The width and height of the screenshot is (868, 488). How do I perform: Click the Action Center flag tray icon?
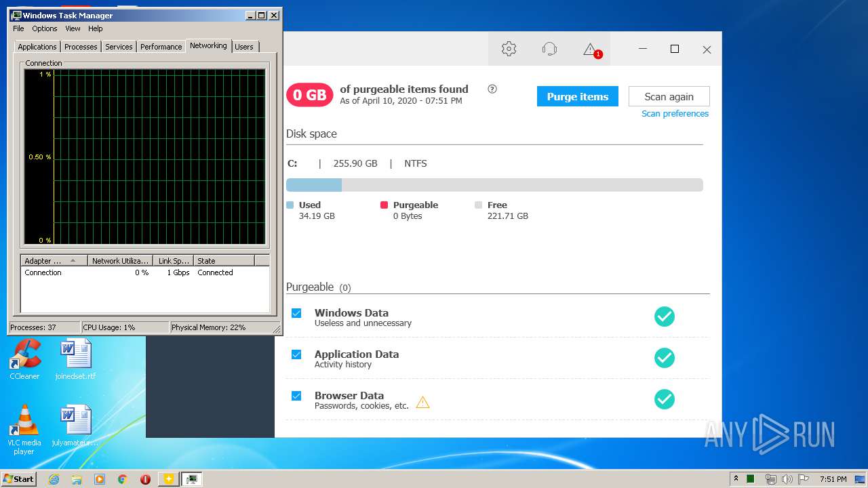pyautogui.click(x=804, y=479)
